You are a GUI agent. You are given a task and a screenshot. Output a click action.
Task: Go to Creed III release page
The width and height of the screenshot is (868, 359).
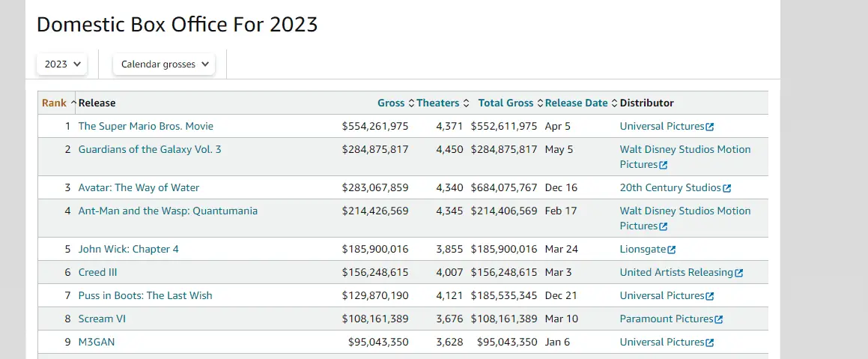point(97,273)
